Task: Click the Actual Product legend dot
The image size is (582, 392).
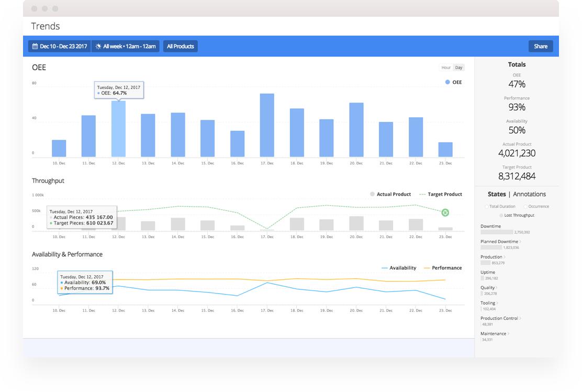Action: click(x=372, y=194)
